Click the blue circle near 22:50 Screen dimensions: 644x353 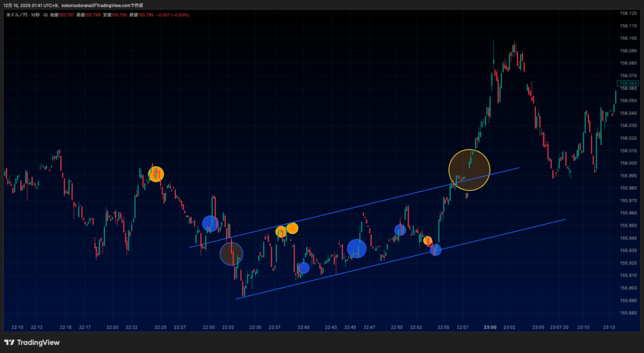400,230
